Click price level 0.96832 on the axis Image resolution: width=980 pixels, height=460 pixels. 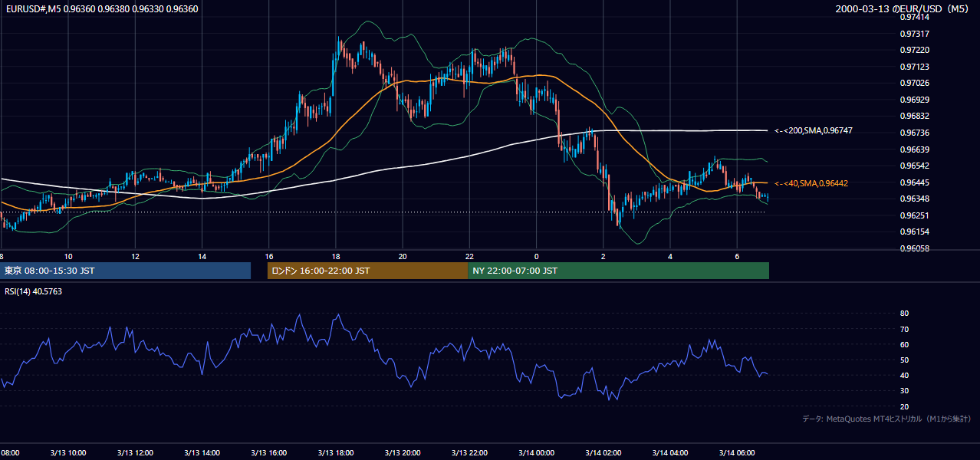916,116
